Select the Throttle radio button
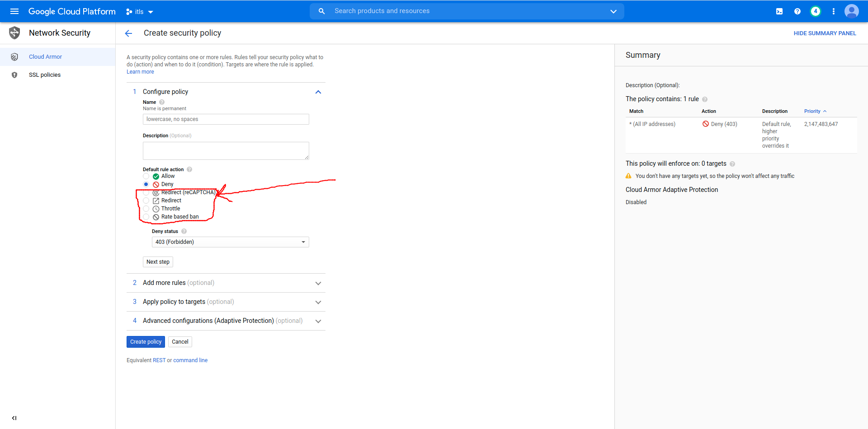This screenshot has width=868, height=429. [x=146, y=209]
